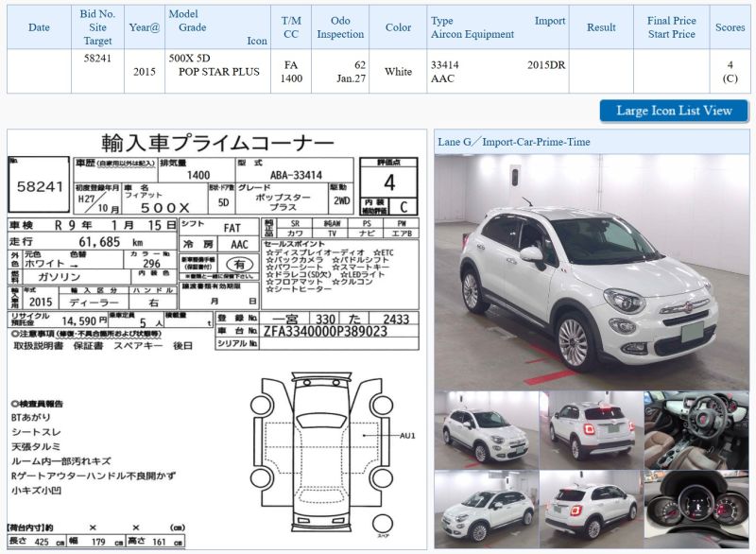Click the recycle fee 14,590 value
The width and height of the screenshot is (756, 554).
point(79,320)
